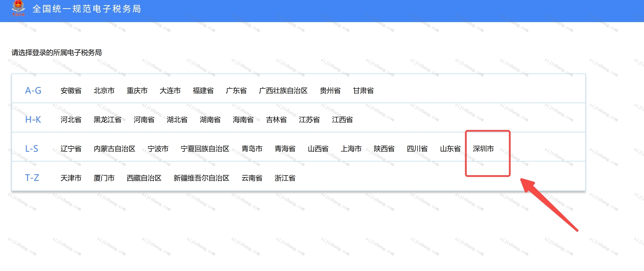Select 宁夏回族自治区 tax bureau
644x271 pixels.
[205, 149]
